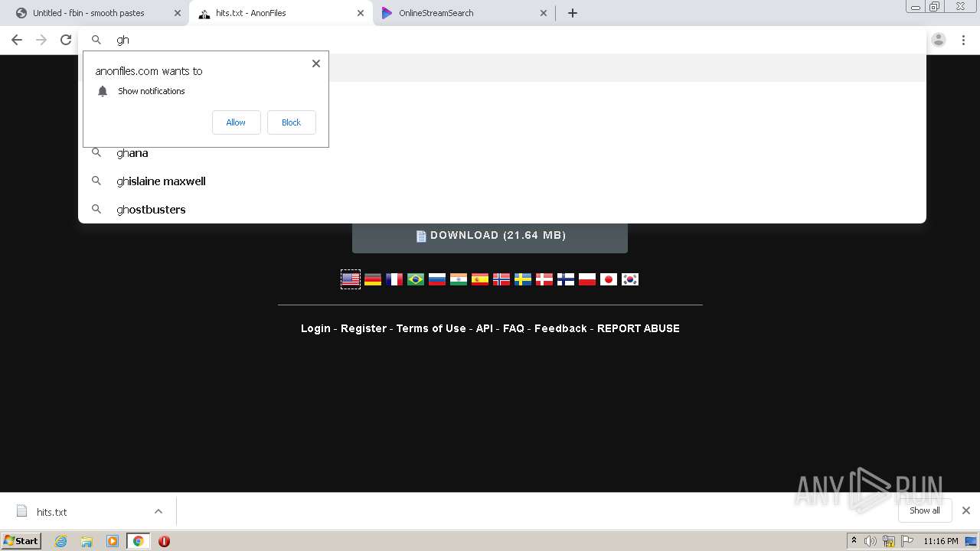Close the 'Untitled - fbin' tab
This screenshot has height=551, width=980.
pyautogui.click(x=178, y=13)
